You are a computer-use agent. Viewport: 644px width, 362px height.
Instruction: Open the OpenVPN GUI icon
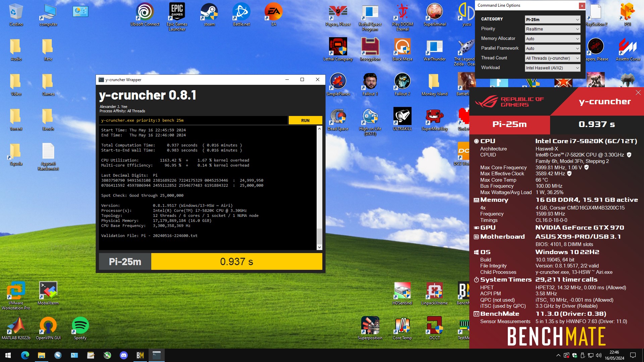point(48,328)
